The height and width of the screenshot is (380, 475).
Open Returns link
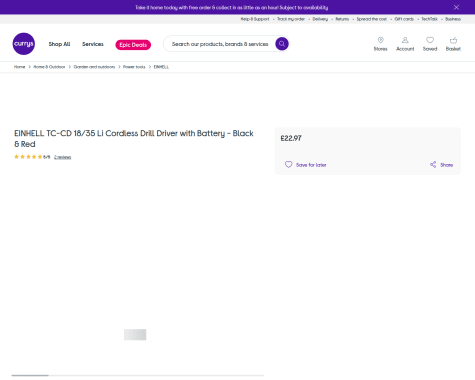[x=342, y=19]
